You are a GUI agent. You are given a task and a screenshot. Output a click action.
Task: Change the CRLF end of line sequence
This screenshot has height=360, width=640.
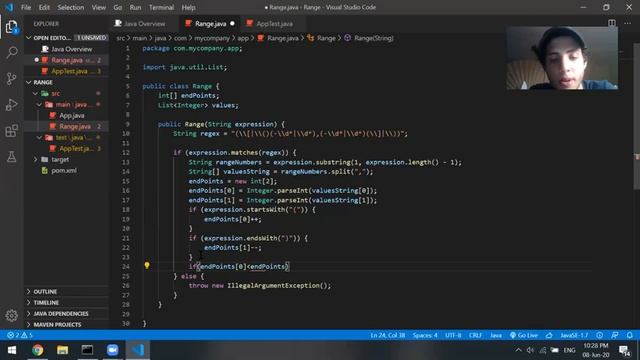[x=475, y=335]
